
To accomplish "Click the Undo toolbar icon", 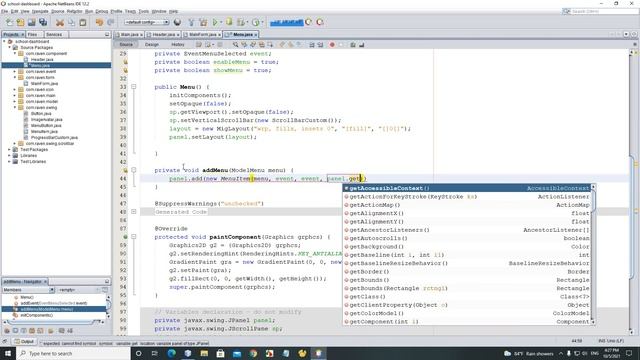I will click(99, 22).
